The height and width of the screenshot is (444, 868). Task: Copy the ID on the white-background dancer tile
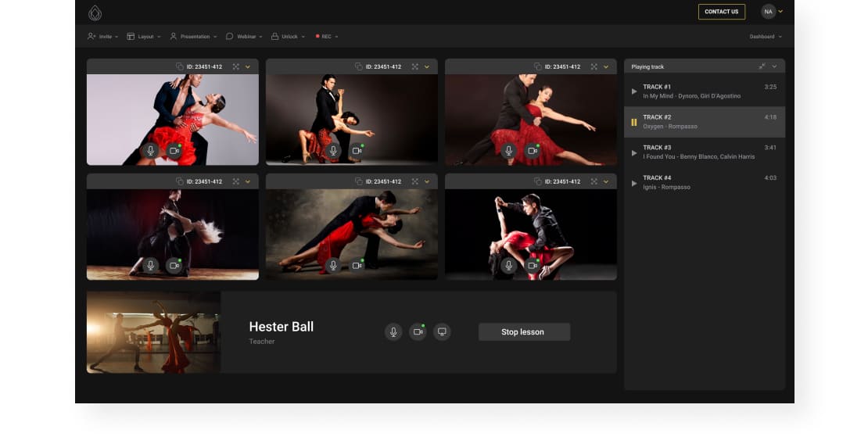coord(179,66)
